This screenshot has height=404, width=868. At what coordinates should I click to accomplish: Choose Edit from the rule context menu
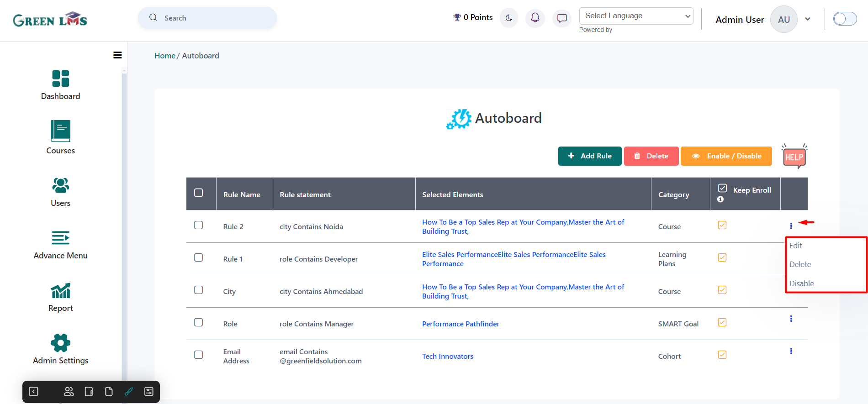[x=795, y=246]
